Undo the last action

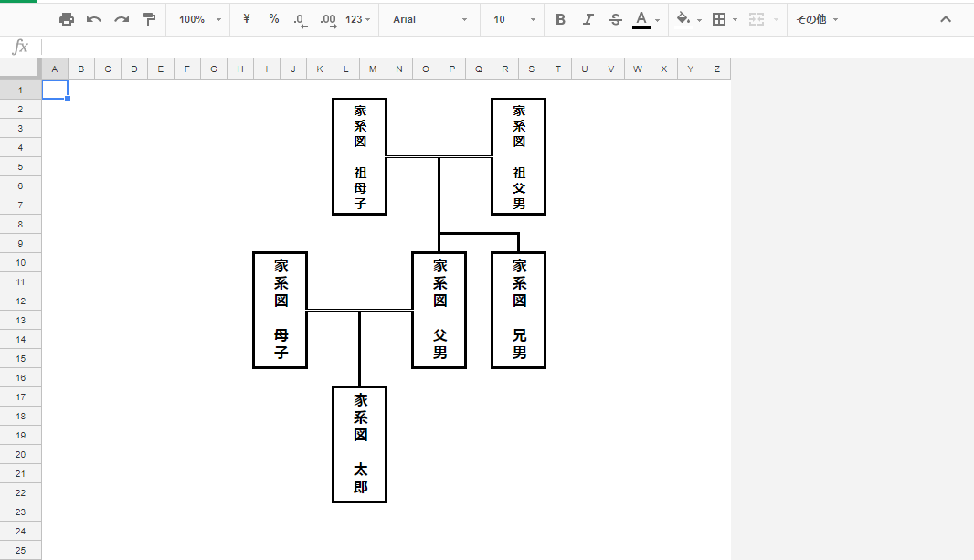[93, 19]
